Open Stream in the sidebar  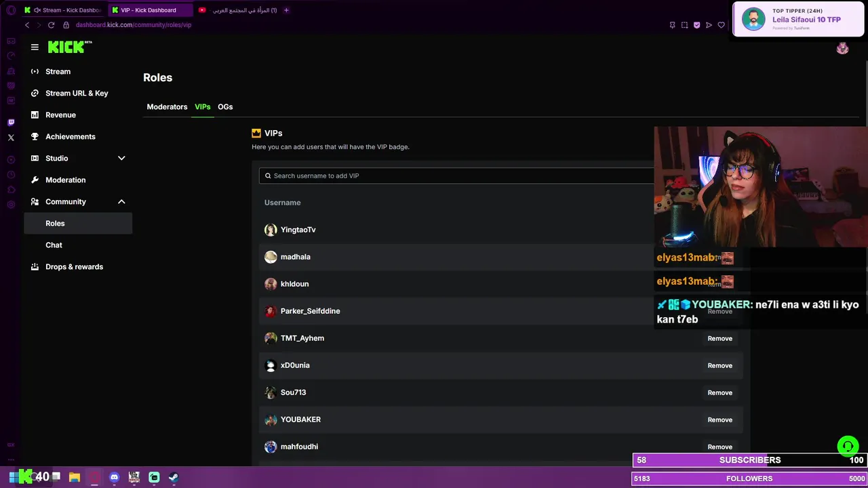click(78, 71)
